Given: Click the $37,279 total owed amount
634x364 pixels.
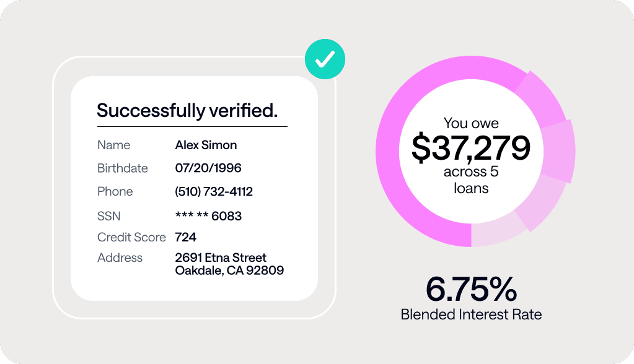Looking at the screenshot, I should [471, 148].
